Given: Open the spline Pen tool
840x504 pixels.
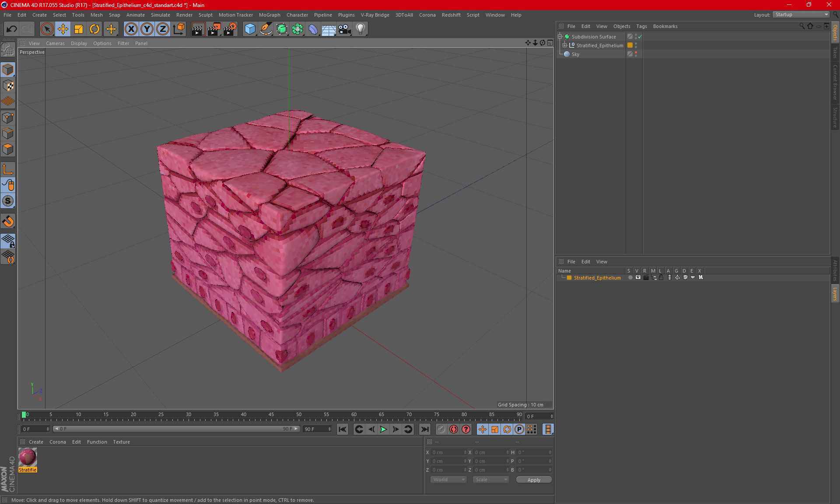Looking at the screenshot, I should pyautogui.click(x=266, y=29).
